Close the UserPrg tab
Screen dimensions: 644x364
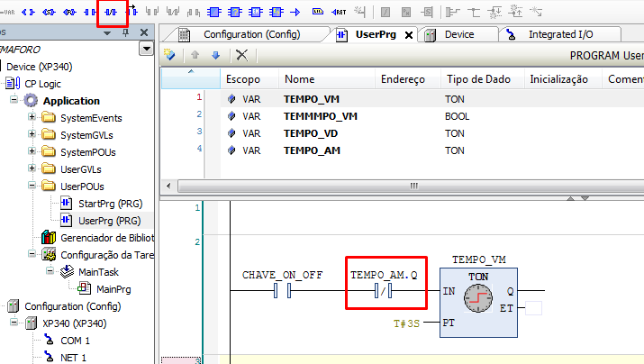409,35
